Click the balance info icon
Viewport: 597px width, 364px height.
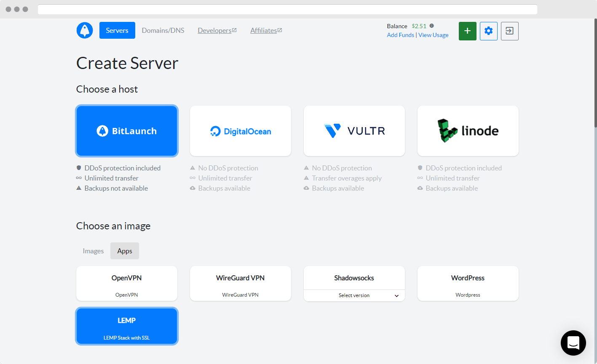click(x=432, y=26)
